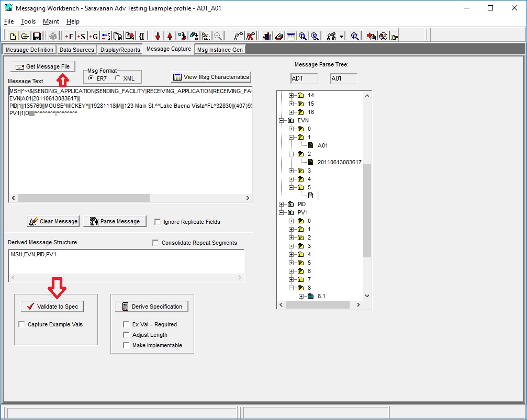The width and height of the screenshot is (527, 420).
Task: Select the tree-view toolbar icon
Action: click(x=206, y=36)
